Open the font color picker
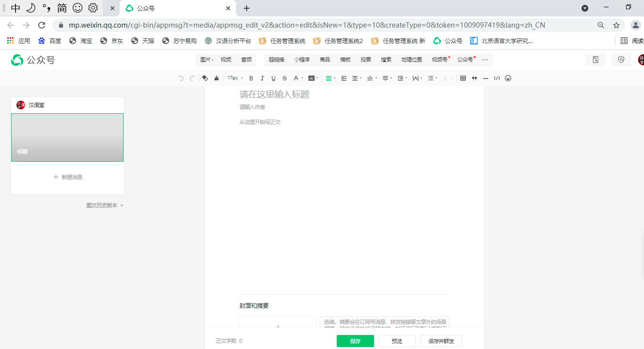The height and width of the screenshot is (349, 644). (x=296, y=78)
